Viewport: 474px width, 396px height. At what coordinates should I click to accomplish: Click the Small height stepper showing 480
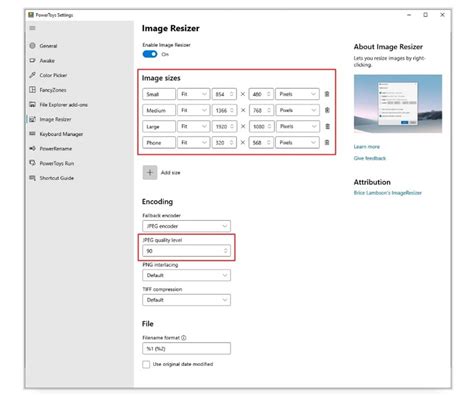[x=261, y=94]
